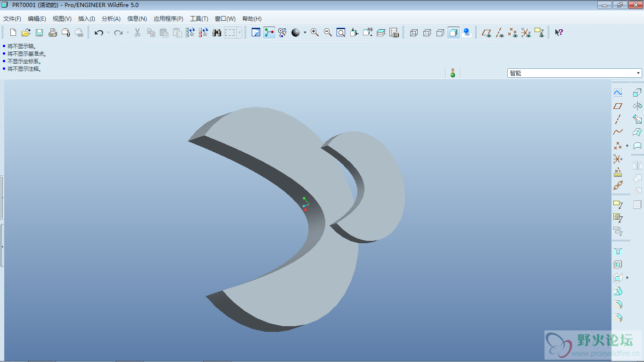This screenshot has width=644, height=362.
Task: Toggle Spin Center display
Action: pyautogui.click(x=269, y=33)
